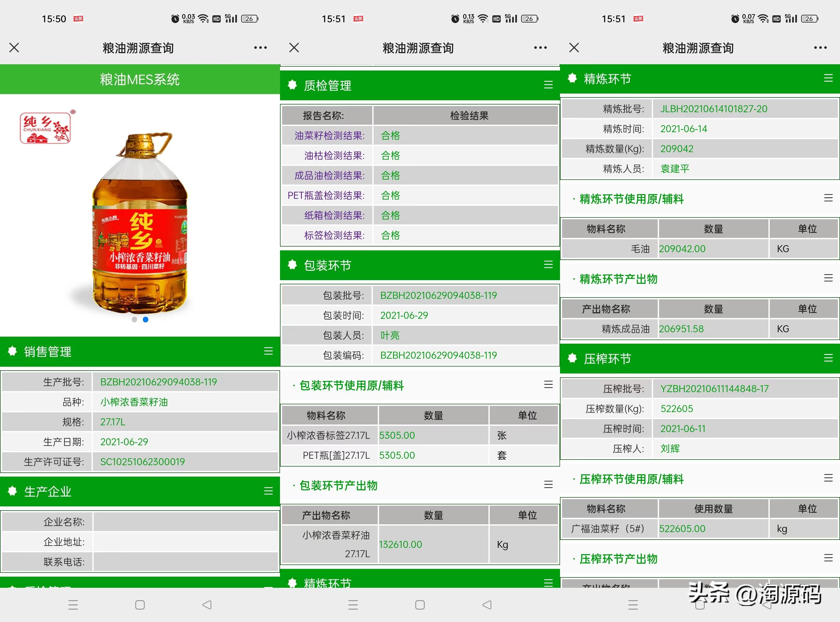The image size is (840, 622).
Task: Tap the 包装环节 hamburger icon
Action: [x=548, y=265]
